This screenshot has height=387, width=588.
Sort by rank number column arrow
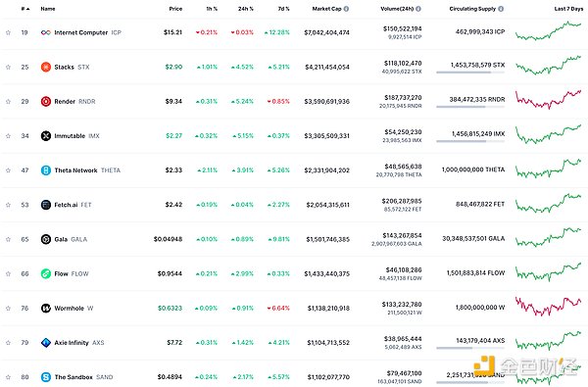27,9
